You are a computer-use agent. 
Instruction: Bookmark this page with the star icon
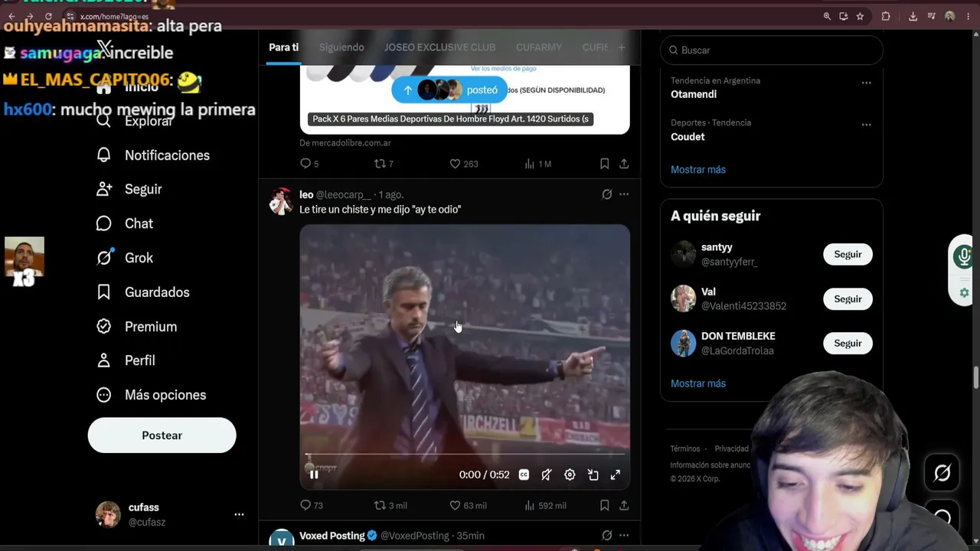coord(860,16)
